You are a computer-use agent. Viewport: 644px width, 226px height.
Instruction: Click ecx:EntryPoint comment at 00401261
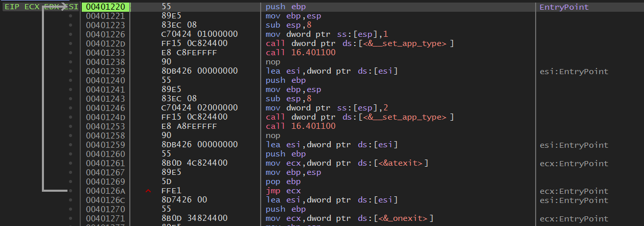pyautogui.click(x=574, y=163)
